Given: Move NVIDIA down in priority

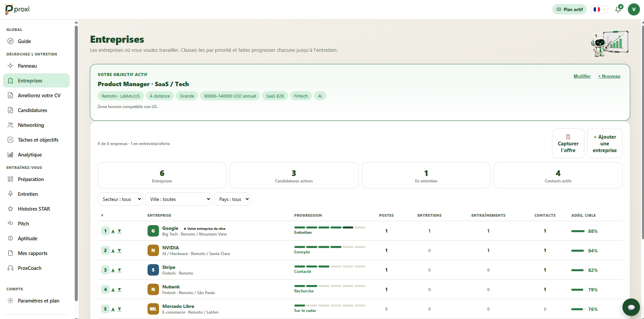Looking at the screenshot, I should tap(119, 251).
